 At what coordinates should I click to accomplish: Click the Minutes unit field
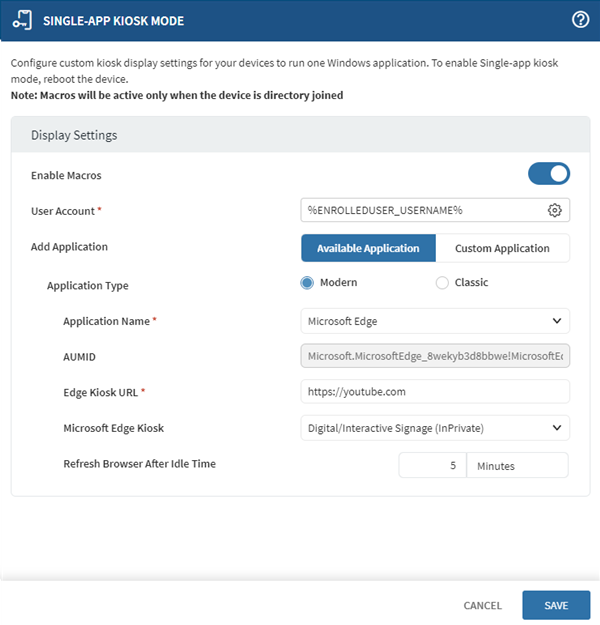point(517,466)
